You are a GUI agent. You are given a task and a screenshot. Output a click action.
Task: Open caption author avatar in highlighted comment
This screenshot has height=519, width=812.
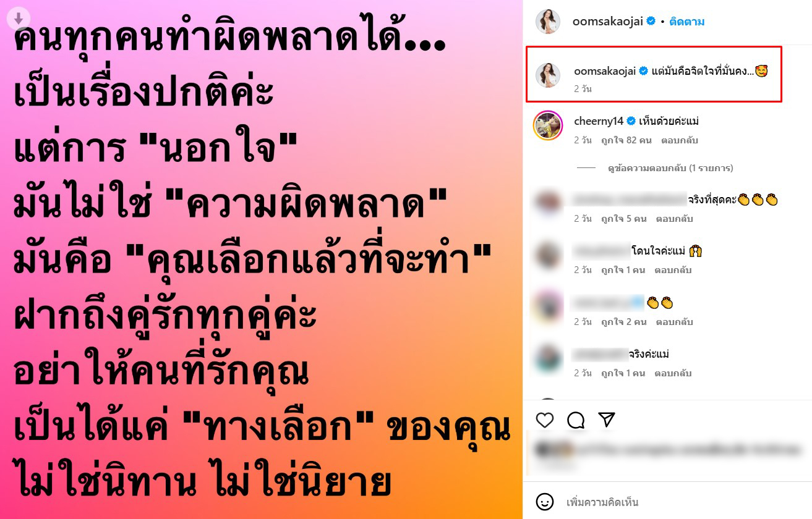click(x=548, y=75)
